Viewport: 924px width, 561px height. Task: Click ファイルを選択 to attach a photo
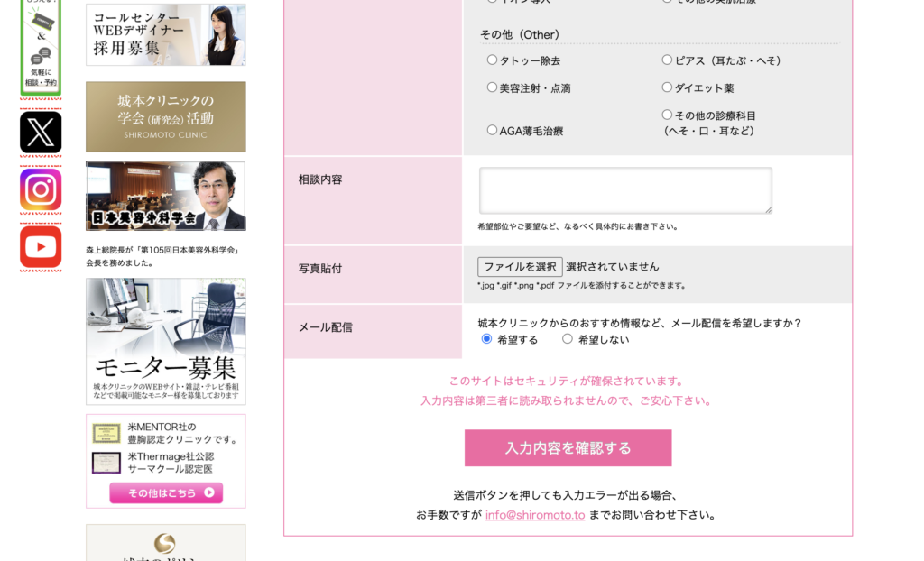[521, 267]
